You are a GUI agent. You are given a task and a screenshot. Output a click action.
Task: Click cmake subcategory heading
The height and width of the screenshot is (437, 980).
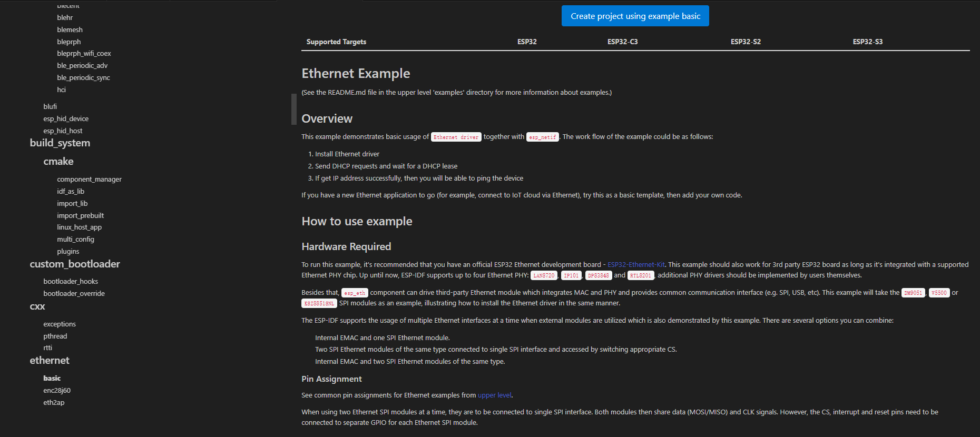point(58,162)
